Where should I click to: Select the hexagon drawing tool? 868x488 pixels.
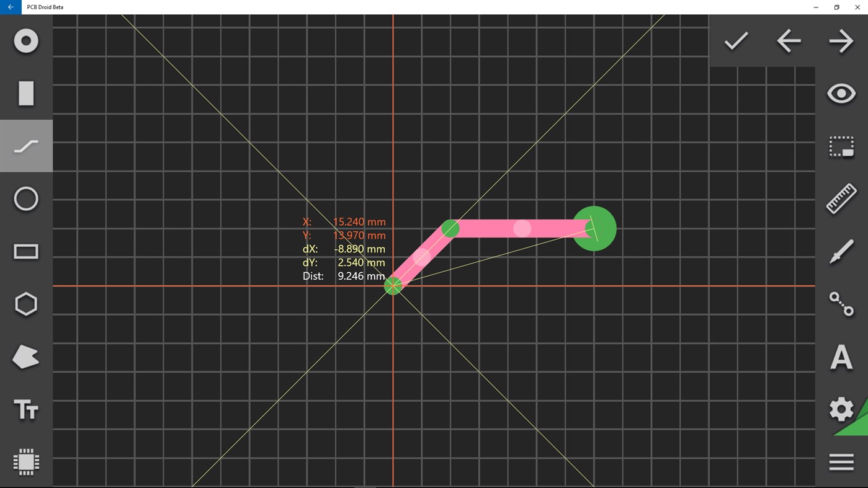[25, 304]
